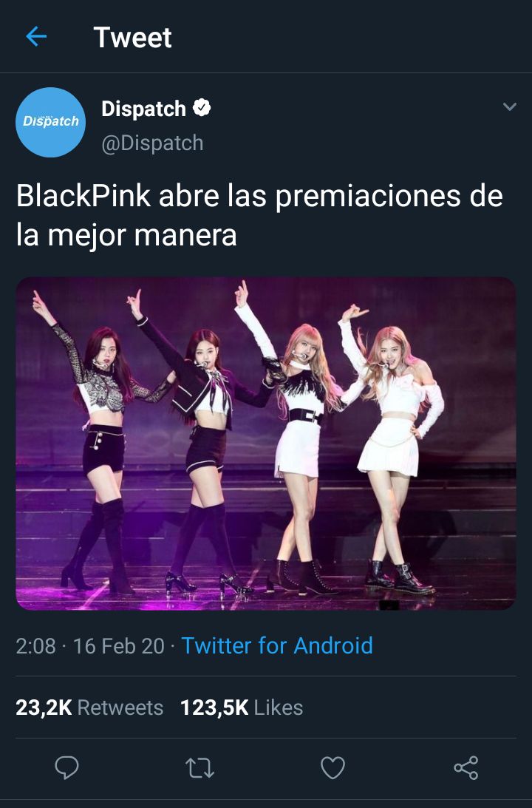Image resolution: width=532 pixels, height=808 pixels.
Task: Tap the Tweet header title
Action: click(133, 37)
